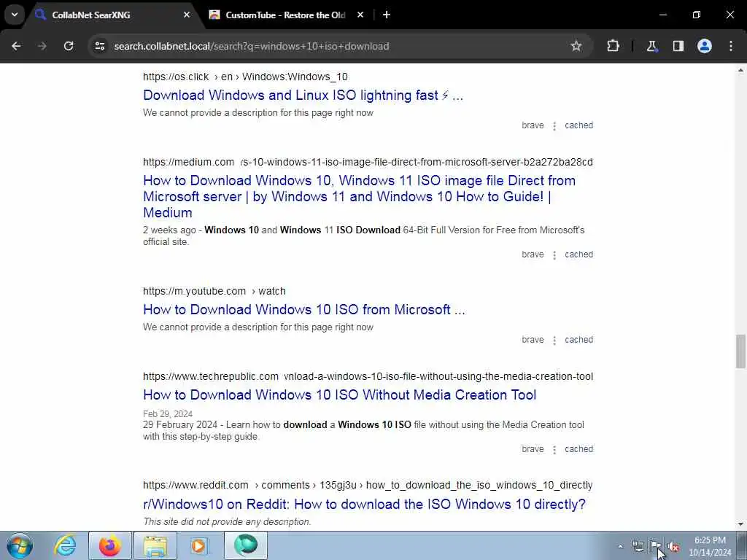Click the active browser taskbar icon
747x560 pixels.
246,545
